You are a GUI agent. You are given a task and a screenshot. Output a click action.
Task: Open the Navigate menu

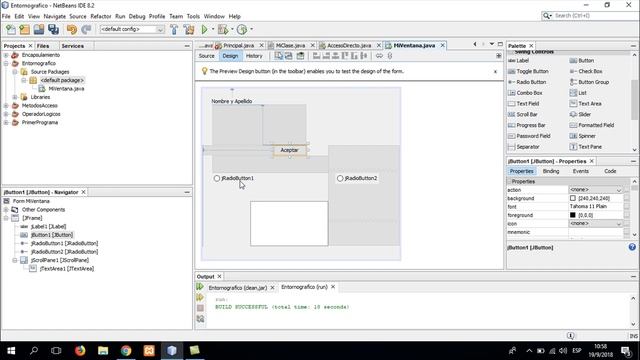click(55, 16)
